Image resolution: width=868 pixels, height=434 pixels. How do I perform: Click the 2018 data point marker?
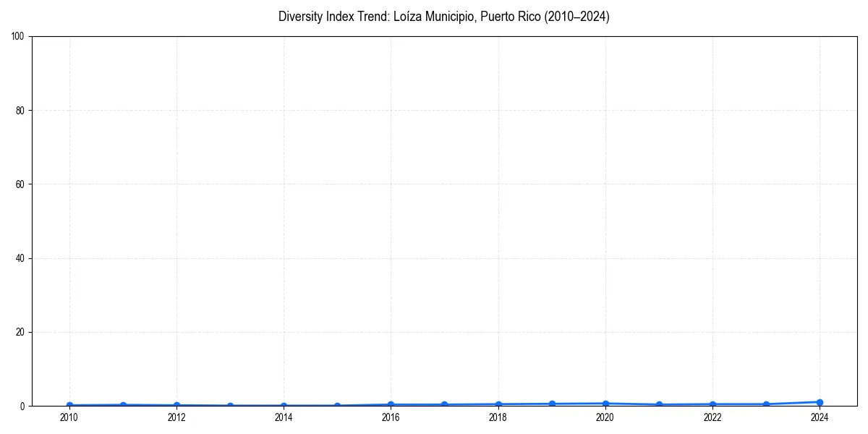point(498,404)
